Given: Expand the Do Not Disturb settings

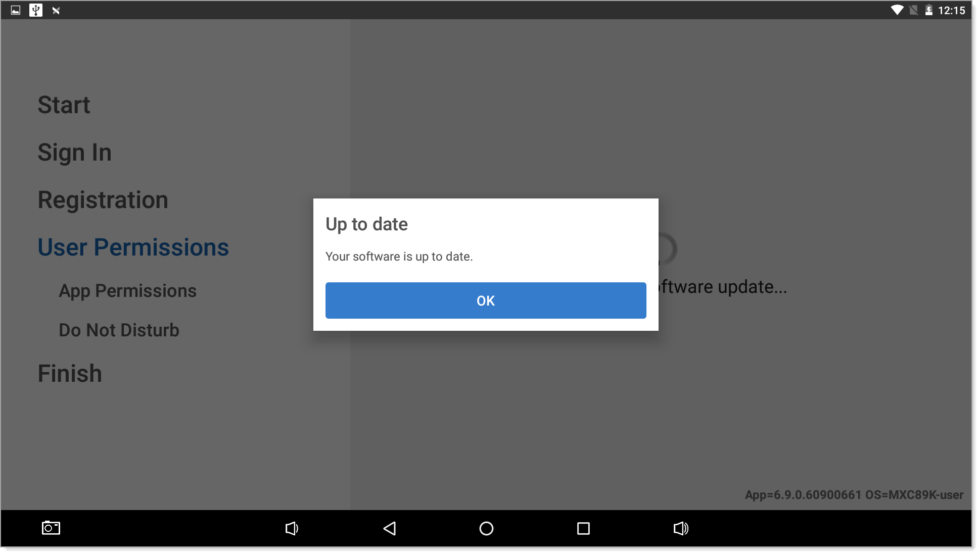Looking at the screenshot, I should (x=119, y=329).
